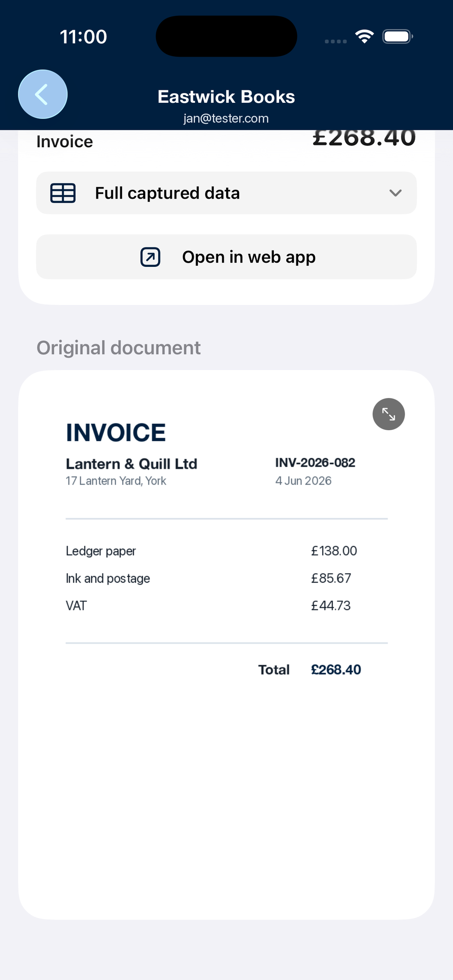
Task: Tap the INVOICE heading in document preview
Action: [116, 432]
